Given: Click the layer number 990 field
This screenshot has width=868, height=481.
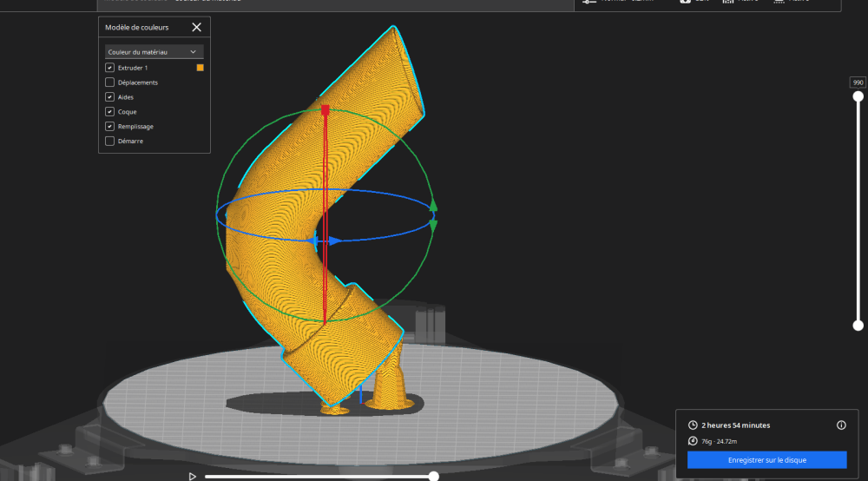Looking at the screenshot, I should (858, 82).
